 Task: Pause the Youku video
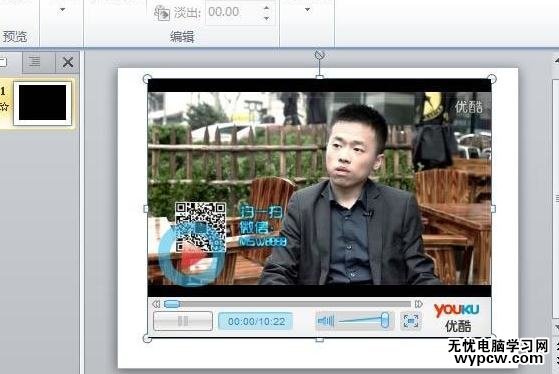(x=183, y=321)
